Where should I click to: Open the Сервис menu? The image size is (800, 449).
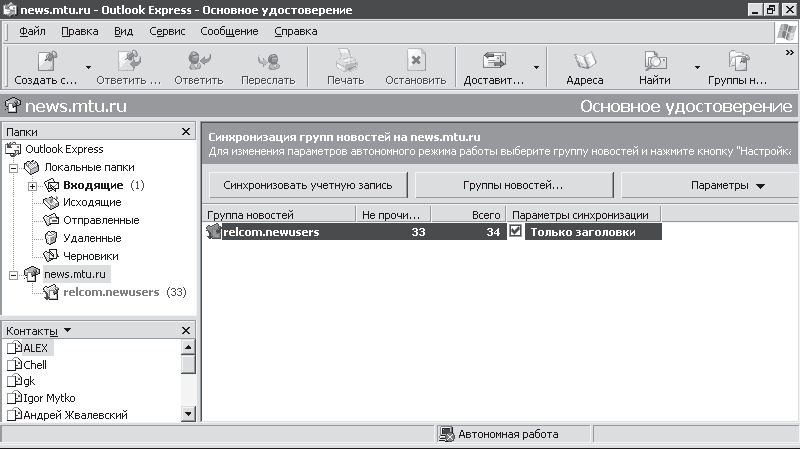[x=167, y=32]
